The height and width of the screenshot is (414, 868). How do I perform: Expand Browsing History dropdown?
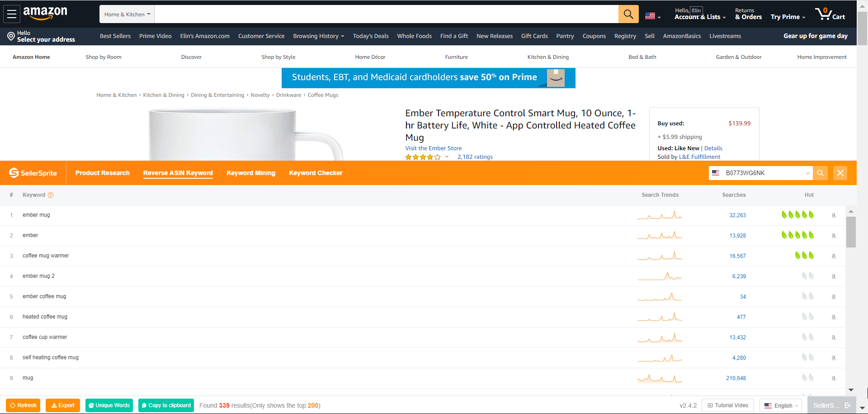pos(319,36)
